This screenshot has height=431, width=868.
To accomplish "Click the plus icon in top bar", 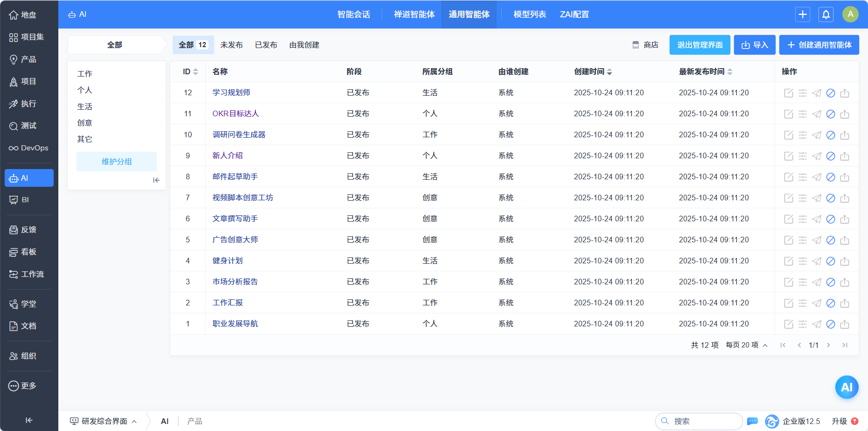I will coord(802,14).
